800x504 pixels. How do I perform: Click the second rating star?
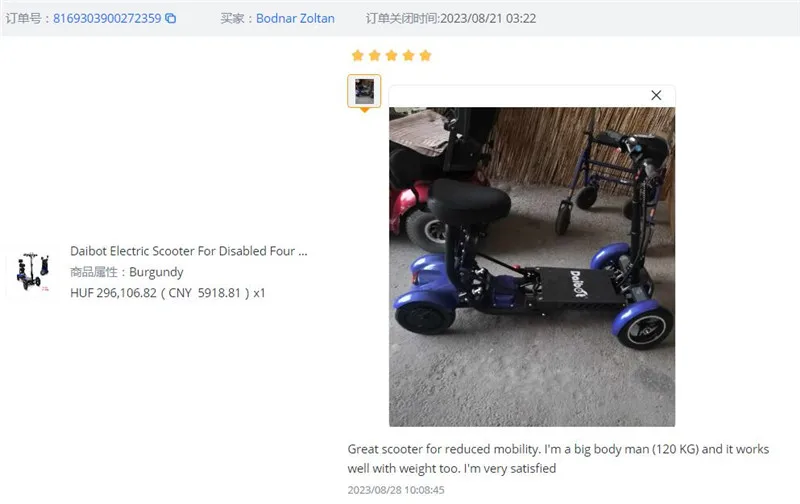374,55
